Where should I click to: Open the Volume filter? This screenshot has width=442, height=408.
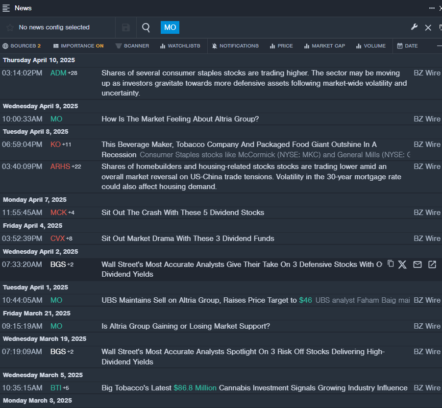pyautogui.click(x=371, y=46)
